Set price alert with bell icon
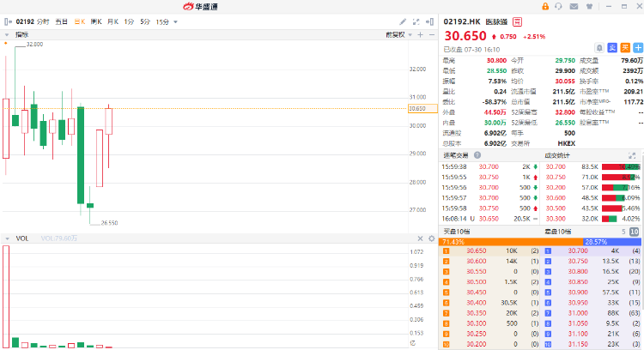Image resolution: width=644 pixels, height=350 pixels. click(599, 48)
